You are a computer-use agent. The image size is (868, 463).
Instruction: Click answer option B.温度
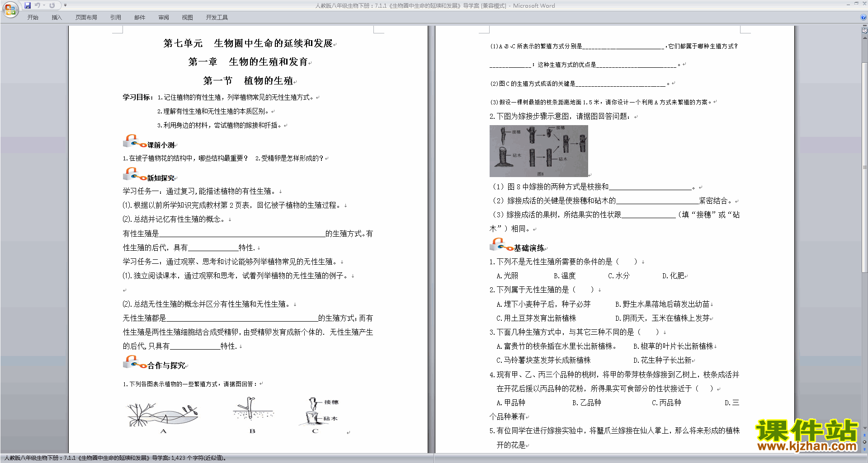point(565,276)
